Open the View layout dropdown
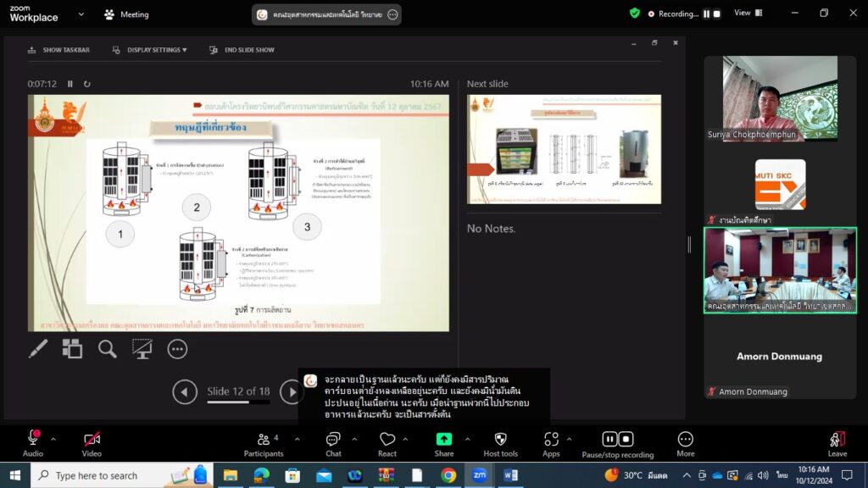The width and height of the screenshot is (868, 488). click(748, 14)
